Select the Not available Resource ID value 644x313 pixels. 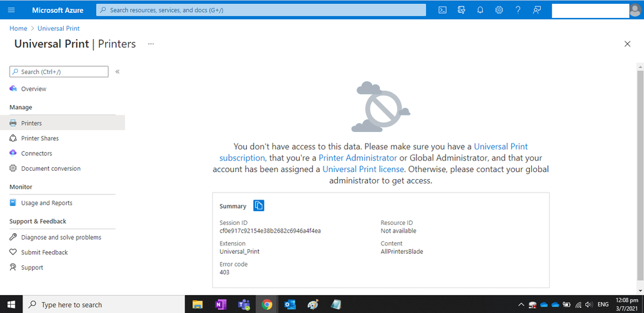point(398,231)
